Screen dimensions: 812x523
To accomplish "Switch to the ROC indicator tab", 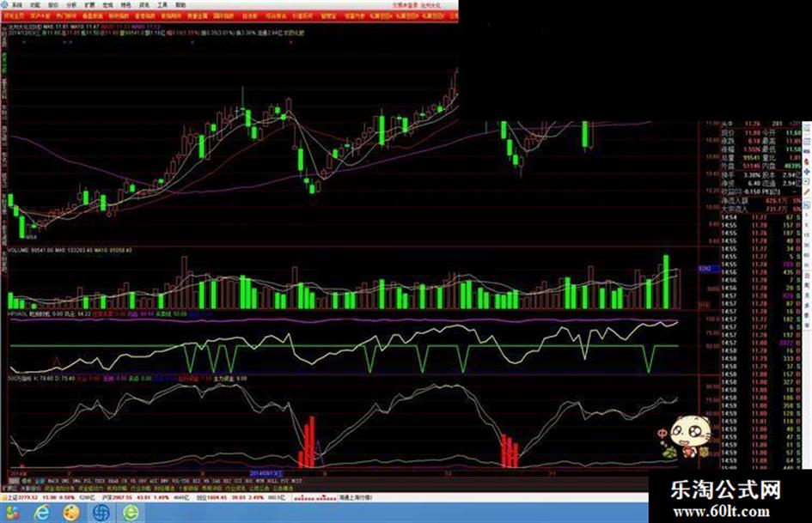I will coord(247,481).
